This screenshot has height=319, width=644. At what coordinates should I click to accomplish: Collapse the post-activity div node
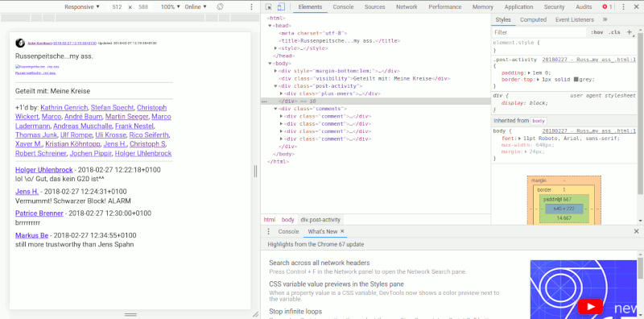(275, 86)
